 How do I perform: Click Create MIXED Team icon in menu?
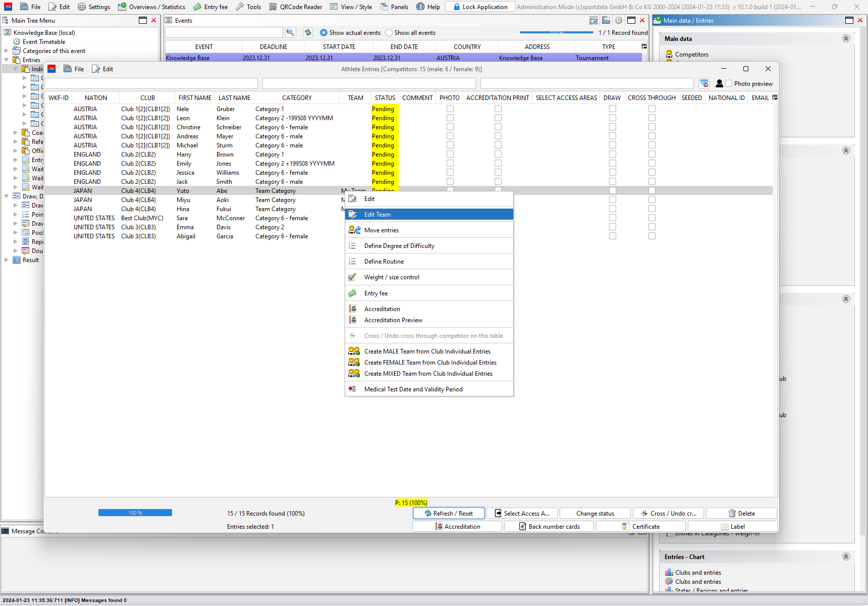coord(354,373)
